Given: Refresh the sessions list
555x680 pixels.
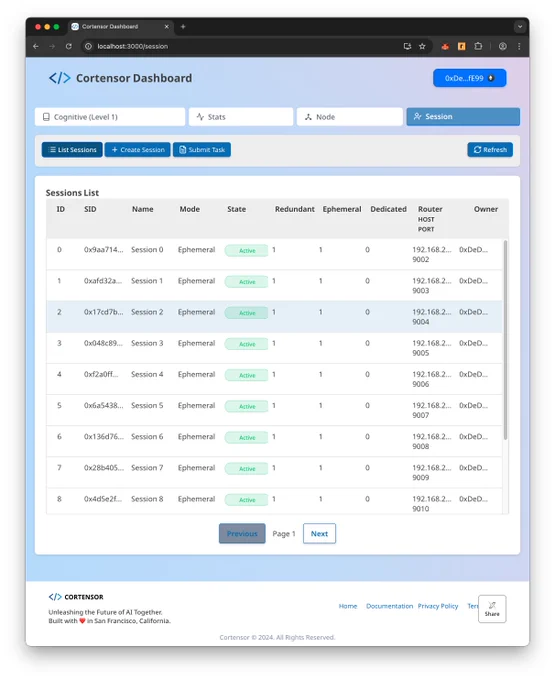Looking at the screenshot, I should (490, 150).
